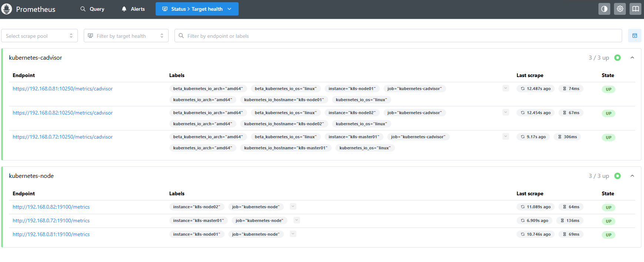Click beta_kubernetes_io_os="linux" label for k8s-master01
Image resolution: width=644 pixels, height=262 pixels.
286,137
